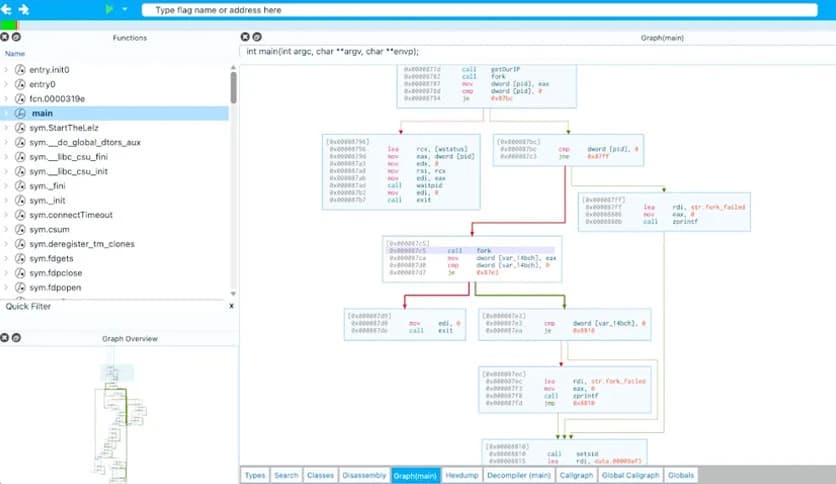Viewport: 836px width, 484px height.
Task: Click the main function signature text
Action: (x=332, y=52)
